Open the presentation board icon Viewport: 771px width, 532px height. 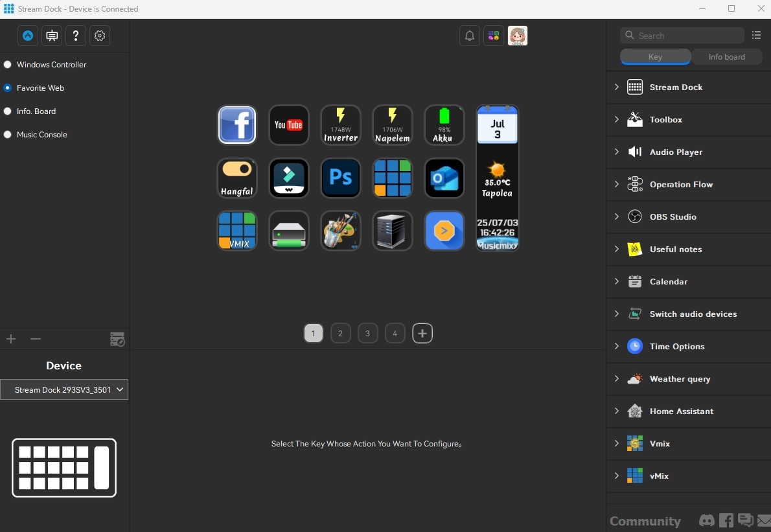pyautogui.click(x=52, y=36)
